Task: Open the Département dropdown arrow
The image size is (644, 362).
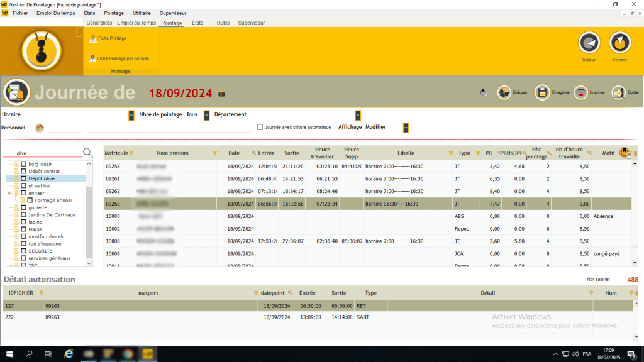Action: click(358, 115)
